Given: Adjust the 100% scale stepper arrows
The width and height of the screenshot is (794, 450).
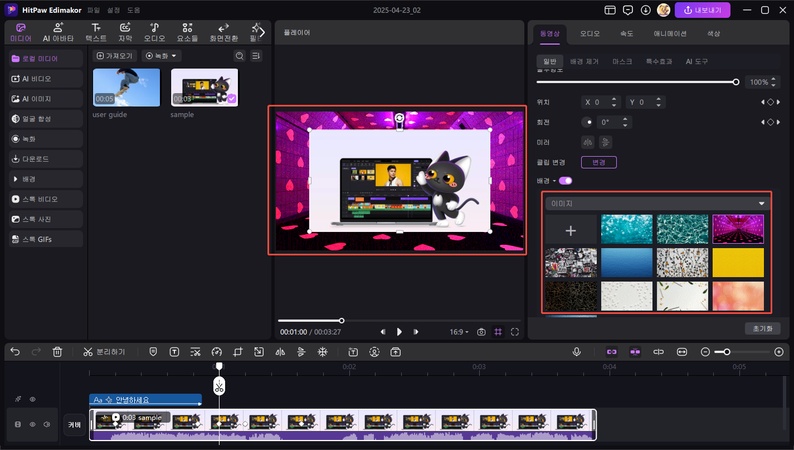Looking at the screenshot, I should [x=773, y=82].
